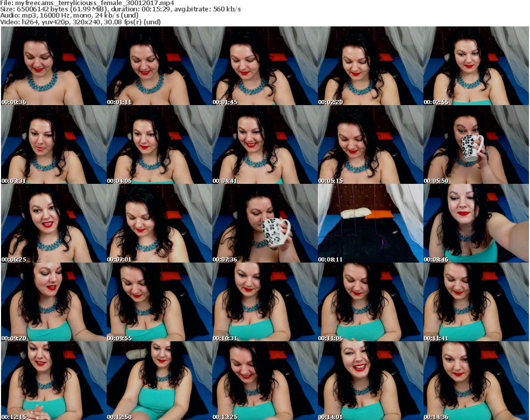The image size is (530, 420).
Task: Click the Audio mp3 info line
Action: coord(69,16)
